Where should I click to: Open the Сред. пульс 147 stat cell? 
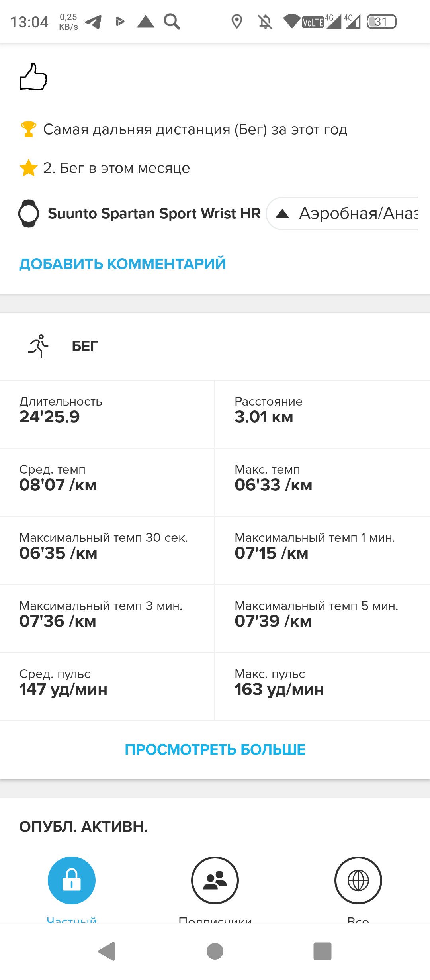107,687
